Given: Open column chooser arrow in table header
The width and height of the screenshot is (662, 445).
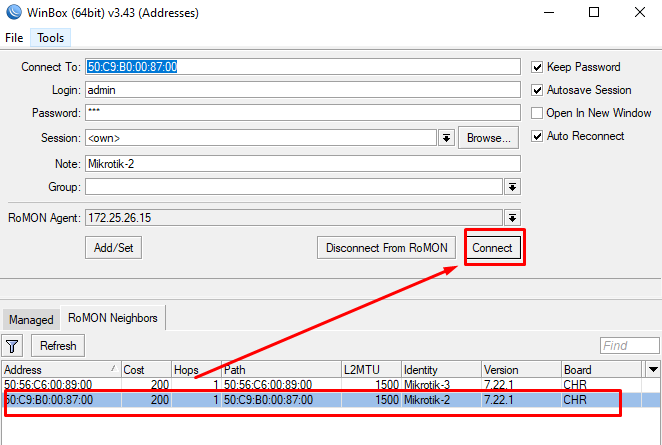Looking at the screenshot, I should (653, 369).
